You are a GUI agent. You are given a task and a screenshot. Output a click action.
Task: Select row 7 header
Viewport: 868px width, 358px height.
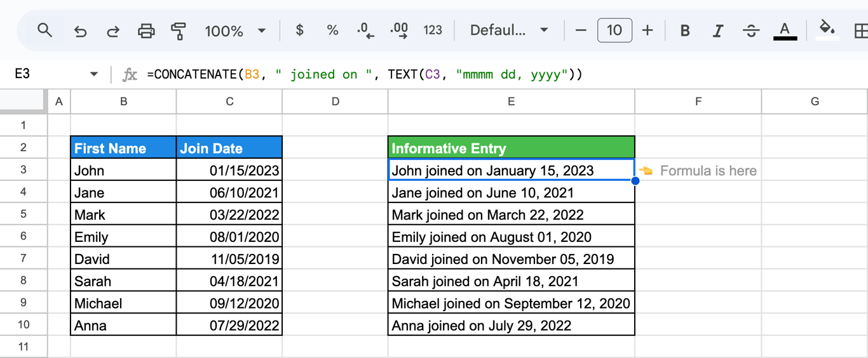[x=24, y=258]
